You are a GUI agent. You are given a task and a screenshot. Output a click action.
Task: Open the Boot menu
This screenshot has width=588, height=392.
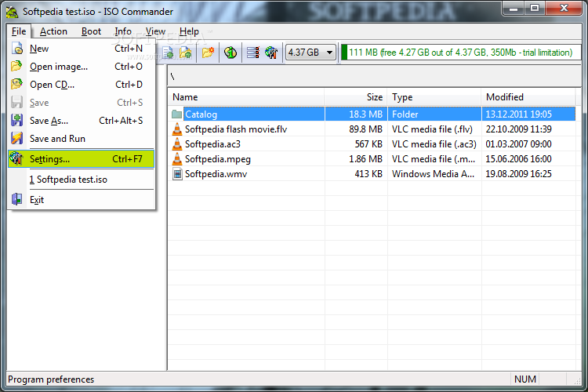click(x=91, y=31)
